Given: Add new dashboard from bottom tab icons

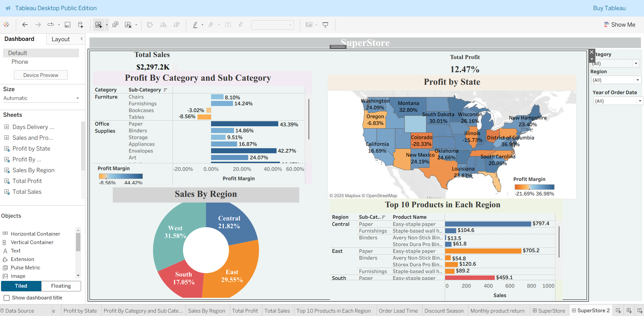Looking at the screenshot, I should [629, 311].
